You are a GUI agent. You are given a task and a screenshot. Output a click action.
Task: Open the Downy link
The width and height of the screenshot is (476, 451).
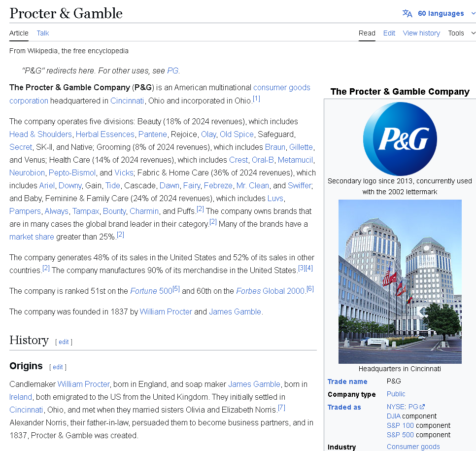tap(70, 185)
